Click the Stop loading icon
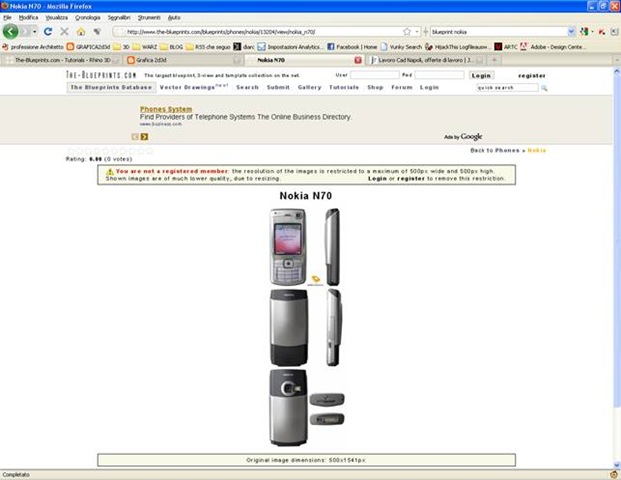This screenshot has width=621, height=480. [x=65, y=32]
